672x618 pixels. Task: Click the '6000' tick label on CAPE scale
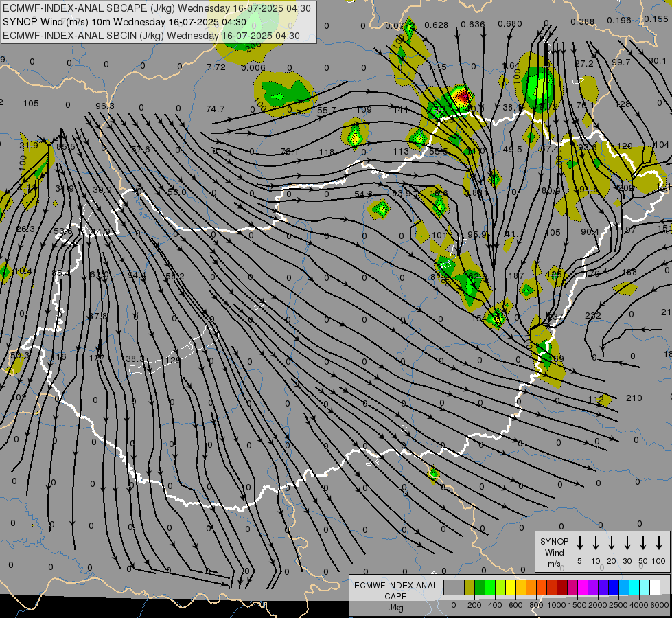[x=660, y=605]
